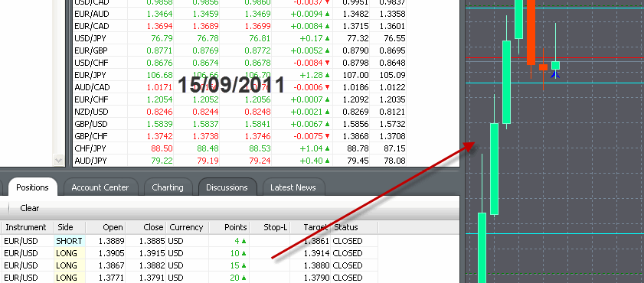The image size is (644, 283).
Task: Click the green up arrow beside 4 points
Action: pyautogui.click(x=244, y=241)
